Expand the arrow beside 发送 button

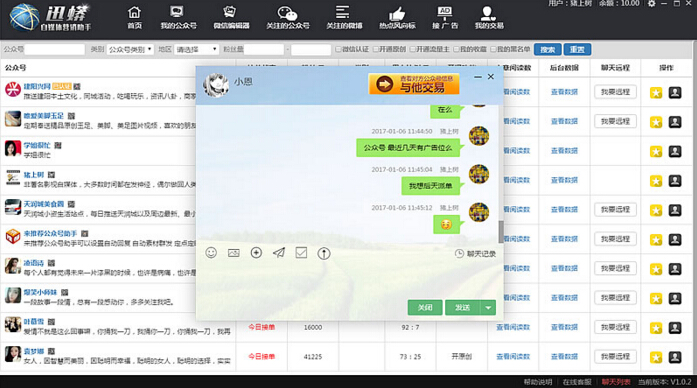(488, 308)
